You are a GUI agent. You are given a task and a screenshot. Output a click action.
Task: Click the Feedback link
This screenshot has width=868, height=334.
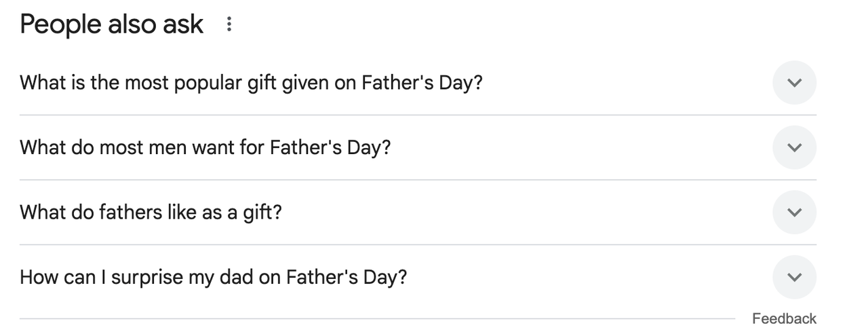tap(784, 318)
